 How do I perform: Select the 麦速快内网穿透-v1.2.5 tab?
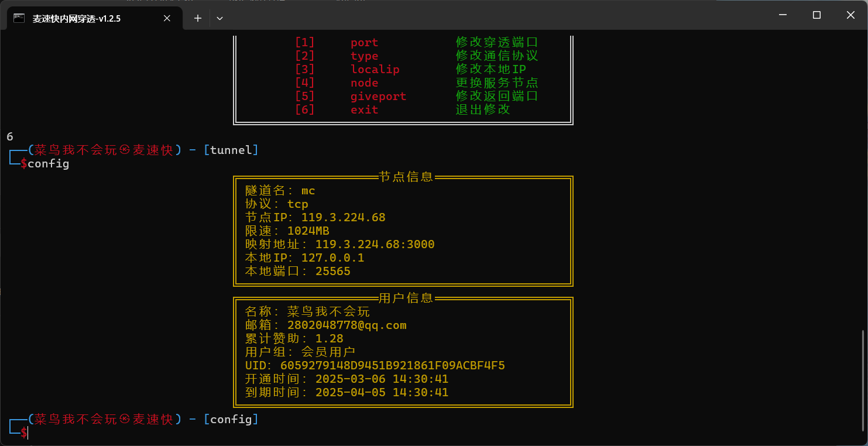coord(94,18)
